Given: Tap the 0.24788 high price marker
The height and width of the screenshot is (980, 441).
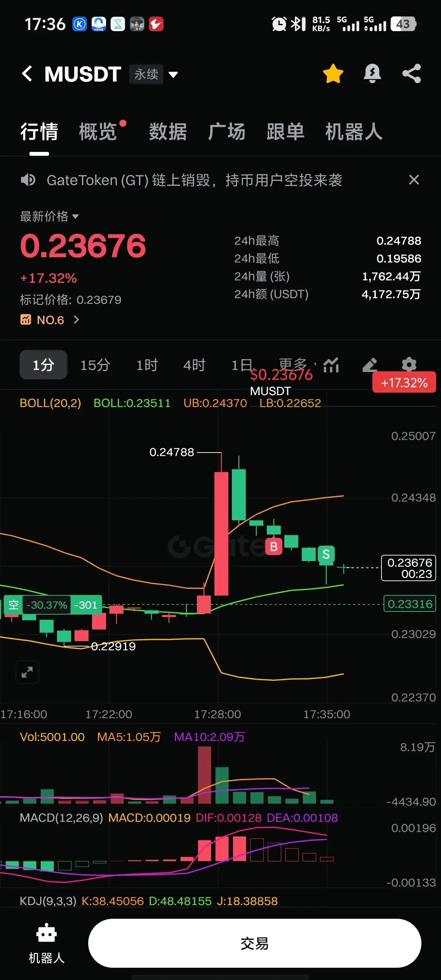Looking at the screenshot, I should point(171,452).
